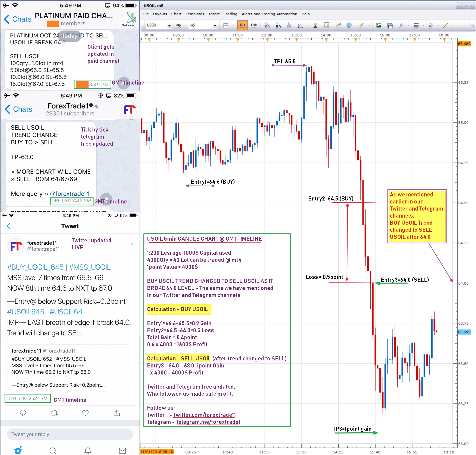Click the @forextrade11 mention link

point(70,194)
